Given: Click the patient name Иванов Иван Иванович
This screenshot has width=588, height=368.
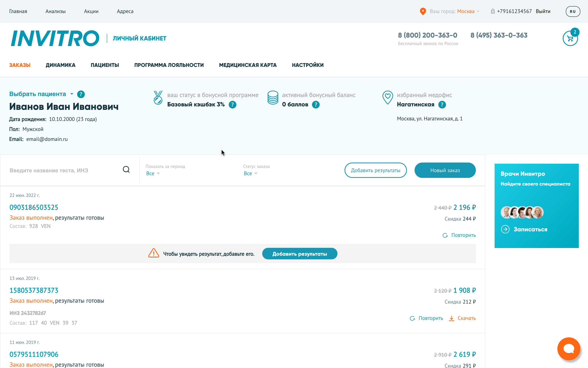Looking at the screenshot, I should pos(64,107).
